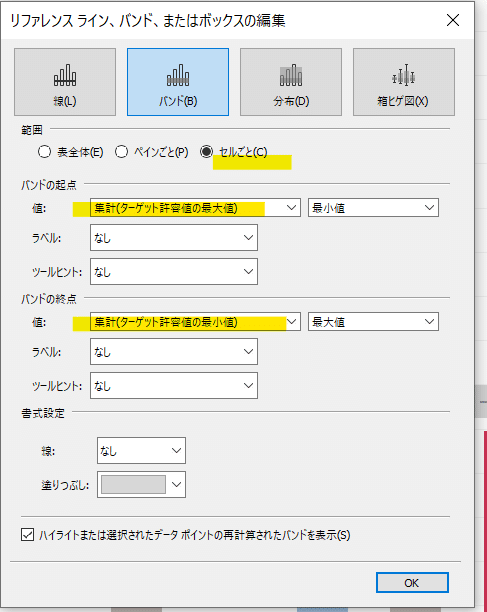Open band end ラベル dropdown
Screen dimensions: 487x612
(174, 351)
